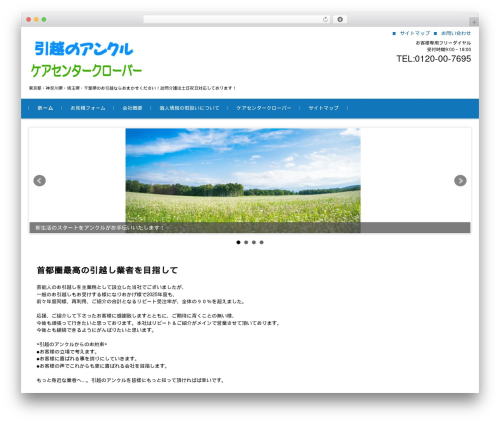Image resolution: width=500 pixels, height=423 pixels.
Task: Minimize the browser with yellow button
Action: click(x=36, y=19)
